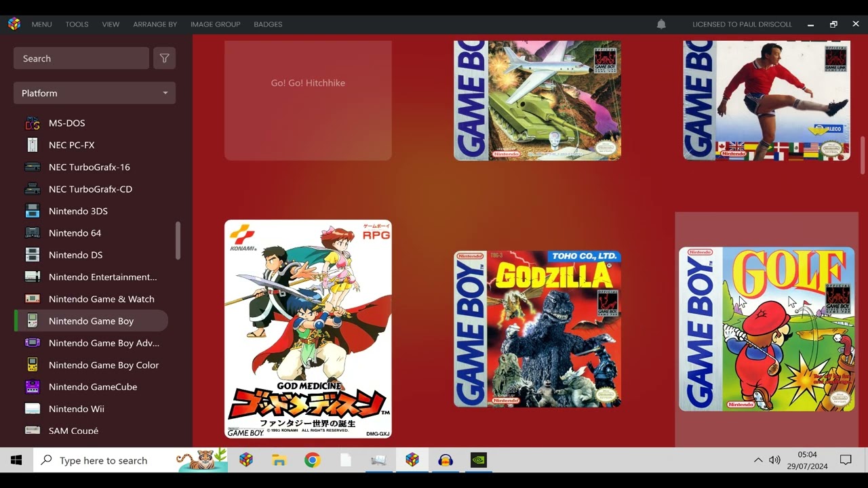The height and width of the screenshot is (488, 868).
Task: Open the BADGES menu
Action: pyautogui.click(x=268, y=24)
